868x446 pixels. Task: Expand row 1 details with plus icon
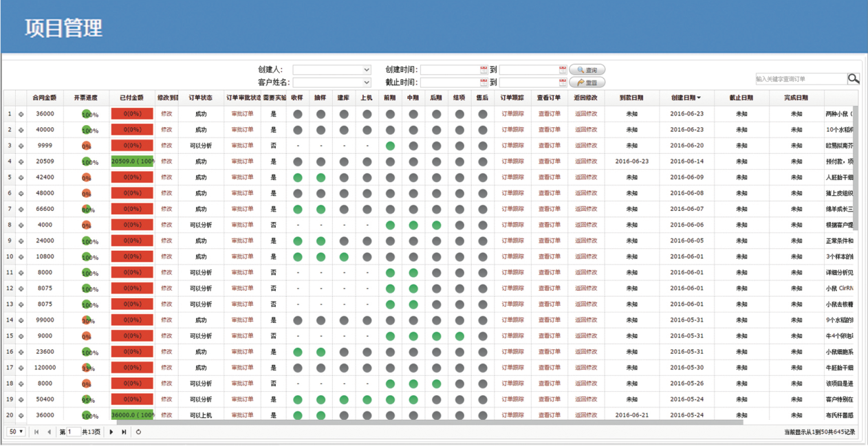pos(21,114)
